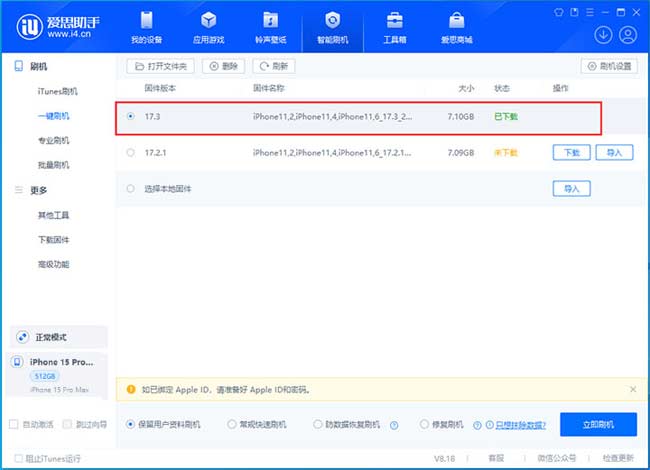Click the iPhone11,2 17.3 firmware name

332,116
